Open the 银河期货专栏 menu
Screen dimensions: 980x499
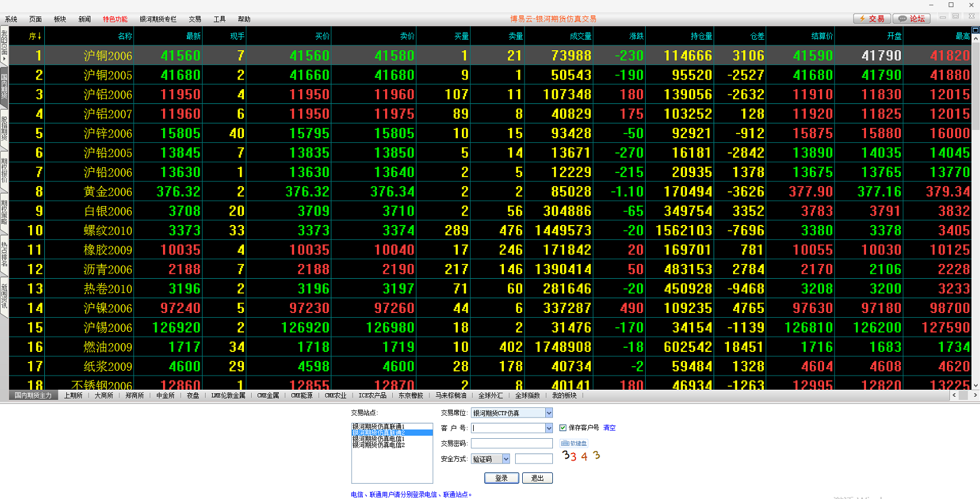[158, 19]
